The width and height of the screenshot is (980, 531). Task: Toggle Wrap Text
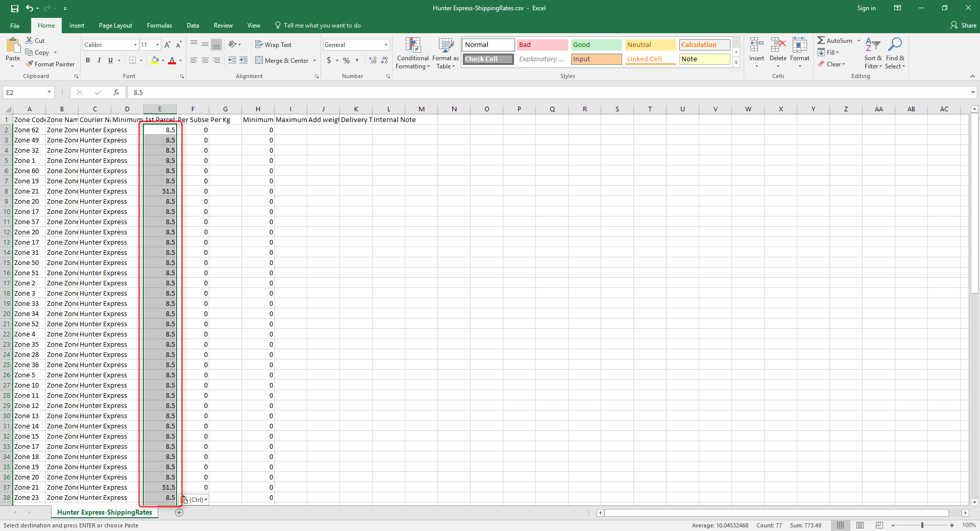(273, 45)
